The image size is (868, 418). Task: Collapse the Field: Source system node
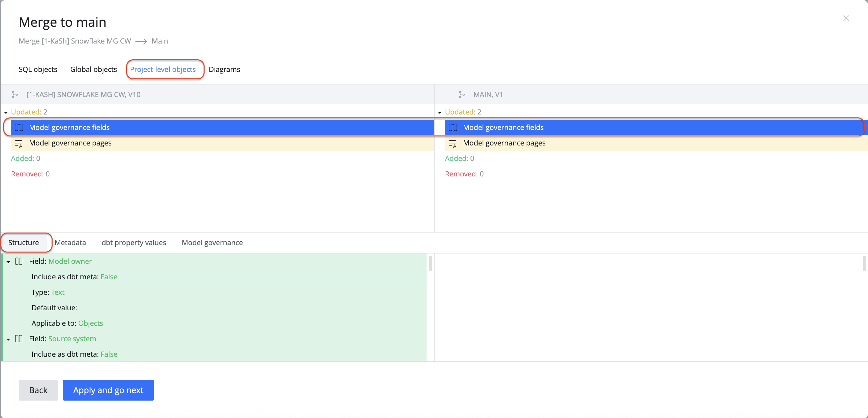[x=8, y=340]
